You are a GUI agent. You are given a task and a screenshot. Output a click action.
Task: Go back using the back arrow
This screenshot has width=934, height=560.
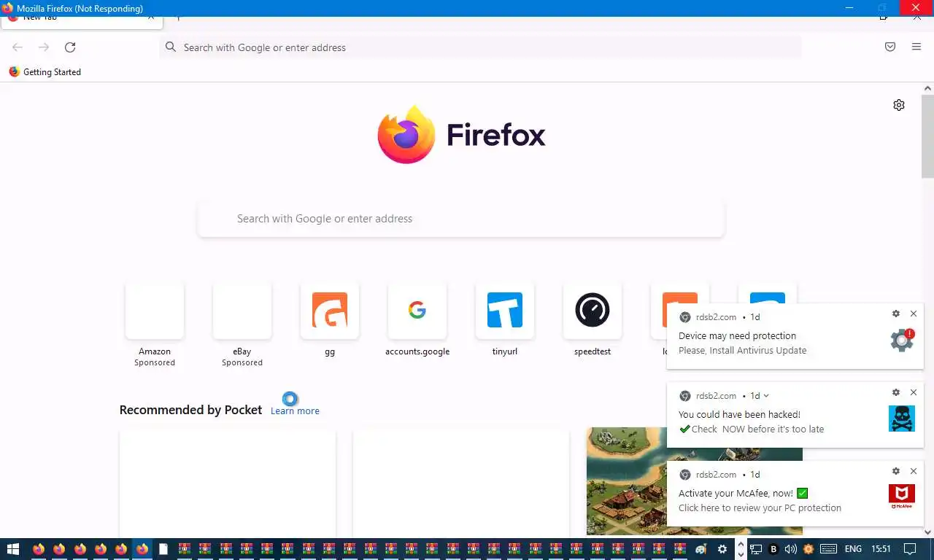18,47
